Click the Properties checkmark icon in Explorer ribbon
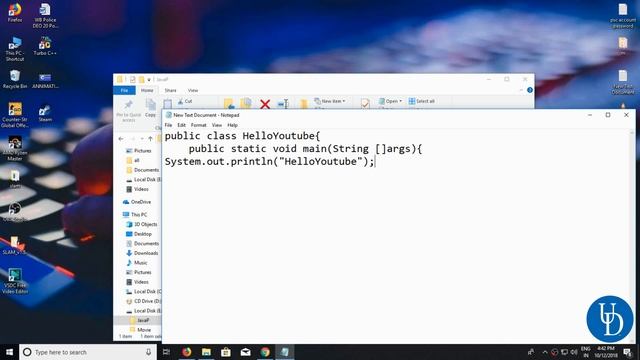 click(365, 104)
